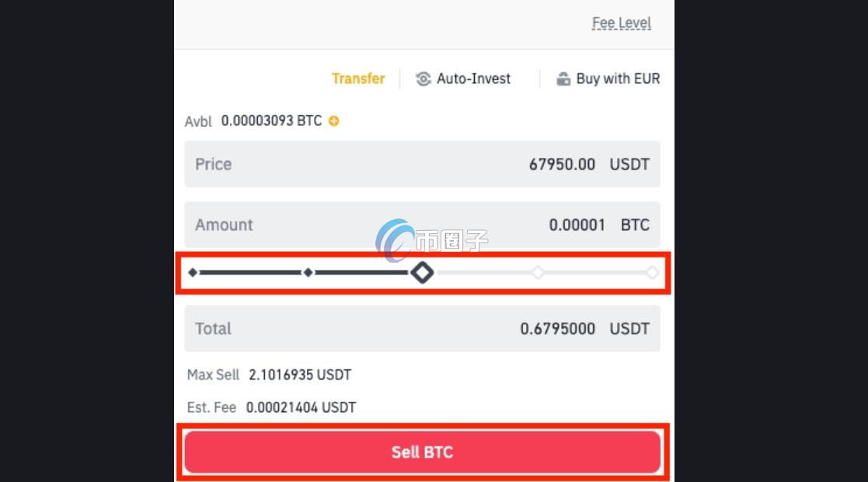Click the large slider handle at 50%
The width and height of the screenshot is (868, 482).
point(423,273)
